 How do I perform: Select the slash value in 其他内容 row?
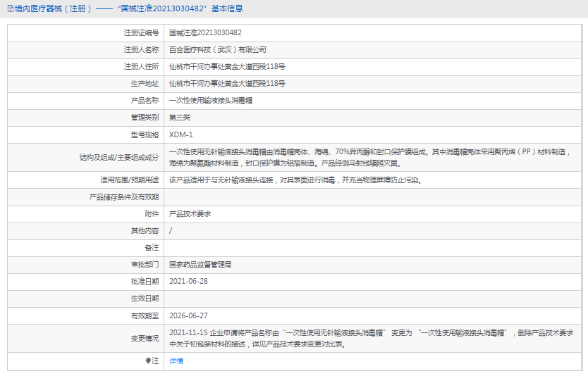pos(171,231)
